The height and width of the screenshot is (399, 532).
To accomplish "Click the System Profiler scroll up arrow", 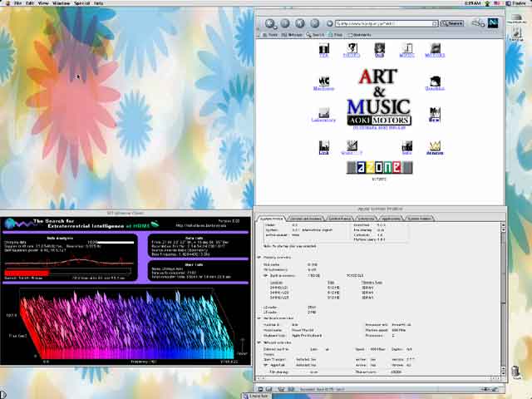I will (503, 225).
